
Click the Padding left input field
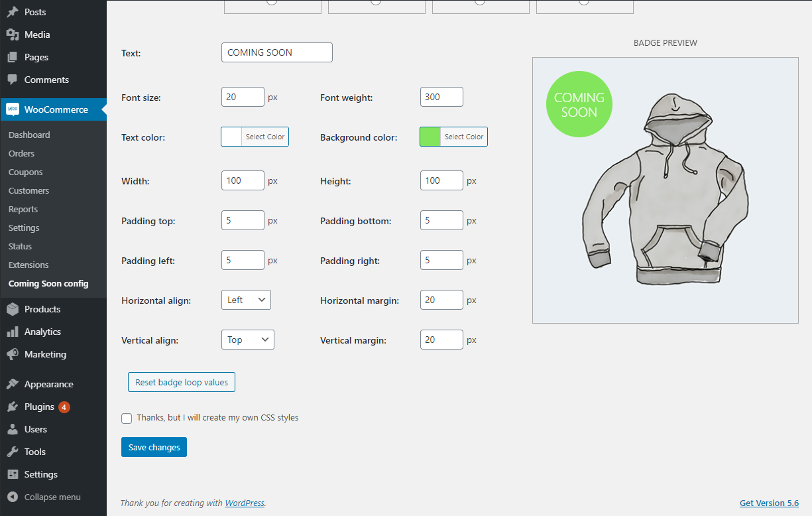(243, 260)
